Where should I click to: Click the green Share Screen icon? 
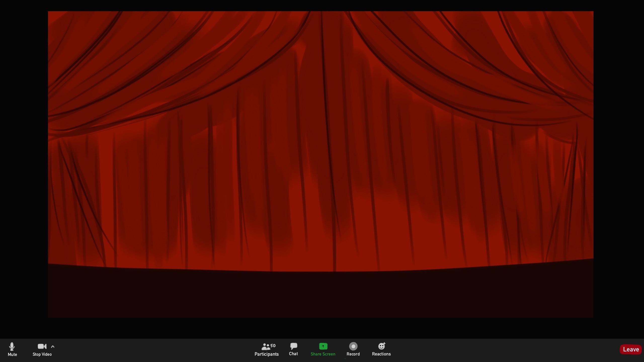point(323,346)
